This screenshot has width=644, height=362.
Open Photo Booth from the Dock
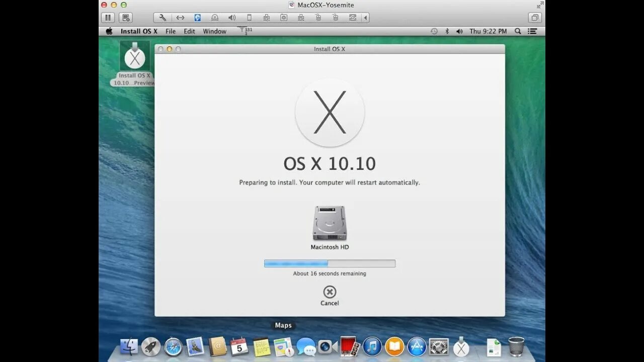(350, 346)
